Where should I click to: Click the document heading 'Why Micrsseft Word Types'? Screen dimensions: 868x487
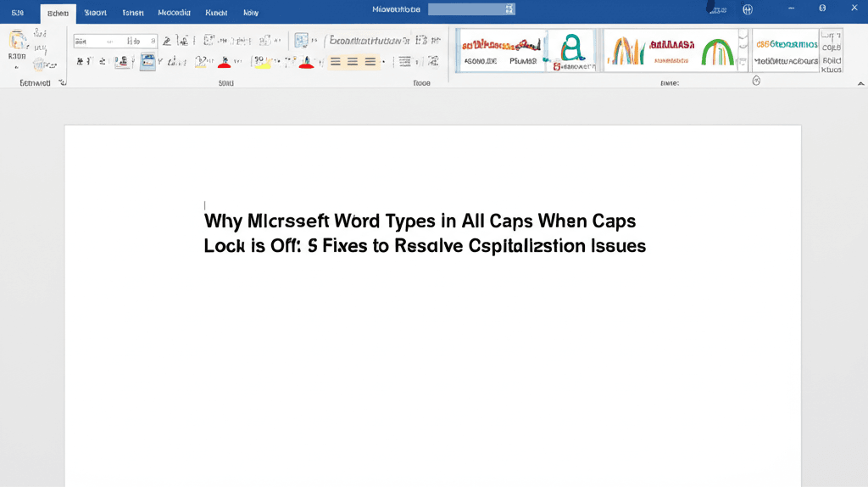(x=320, y=221)
